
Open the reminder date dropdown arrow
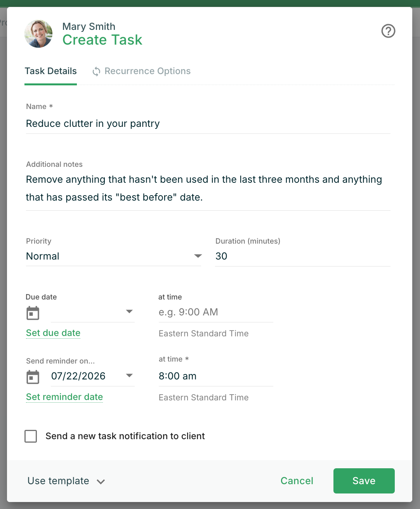pyautogui.click(x=130, y=376)
